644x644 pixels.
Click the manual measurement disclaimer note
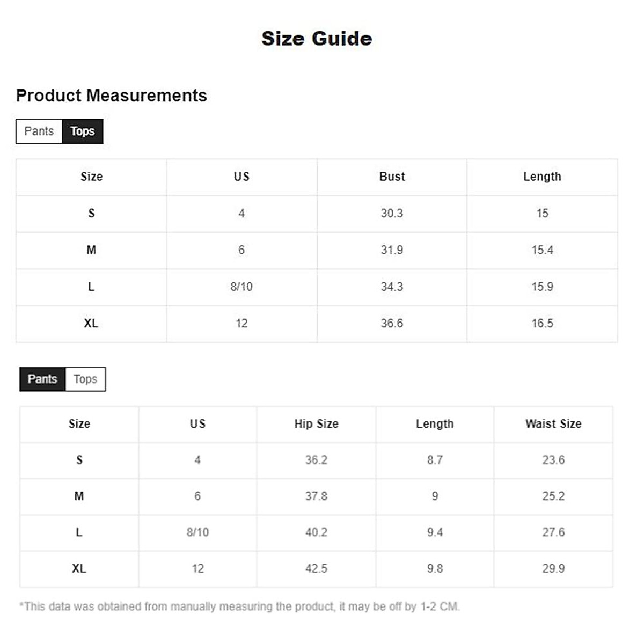240,607
